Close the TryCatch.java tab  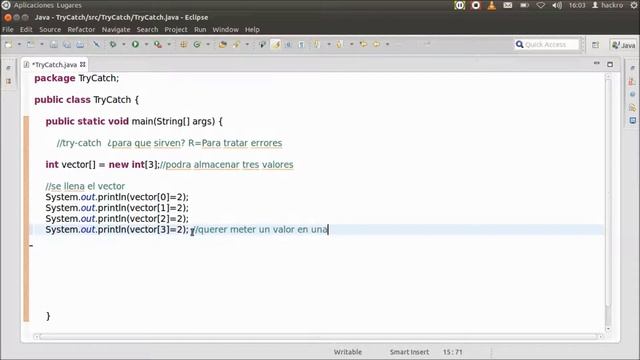83,64
